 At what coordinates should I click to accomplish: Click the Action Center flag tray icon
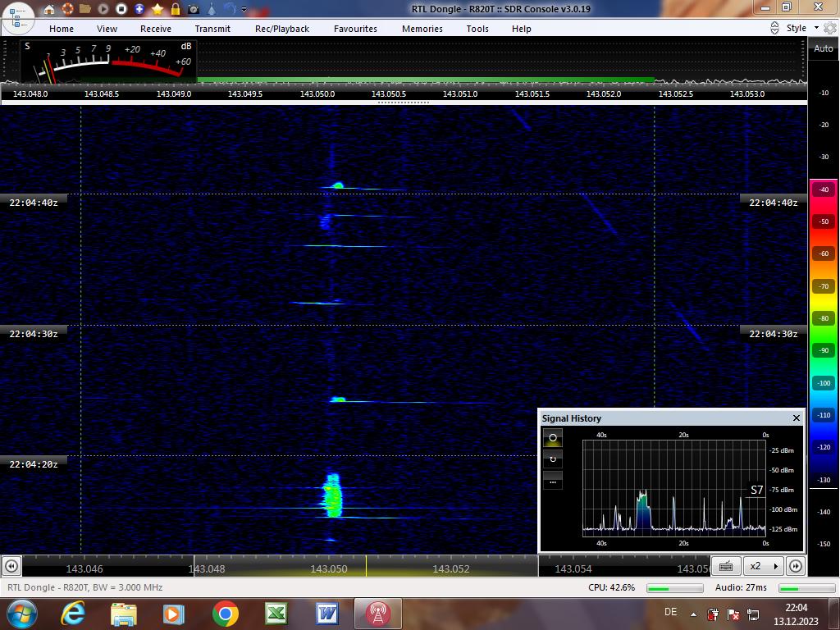coord(733,614)
